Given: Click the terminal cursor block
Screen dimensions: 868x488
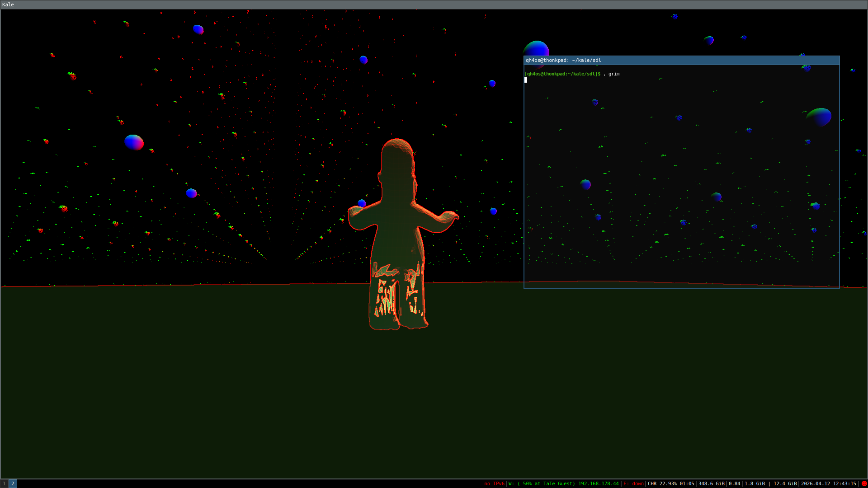Looking at the screenshot, I should click(526, 80).
